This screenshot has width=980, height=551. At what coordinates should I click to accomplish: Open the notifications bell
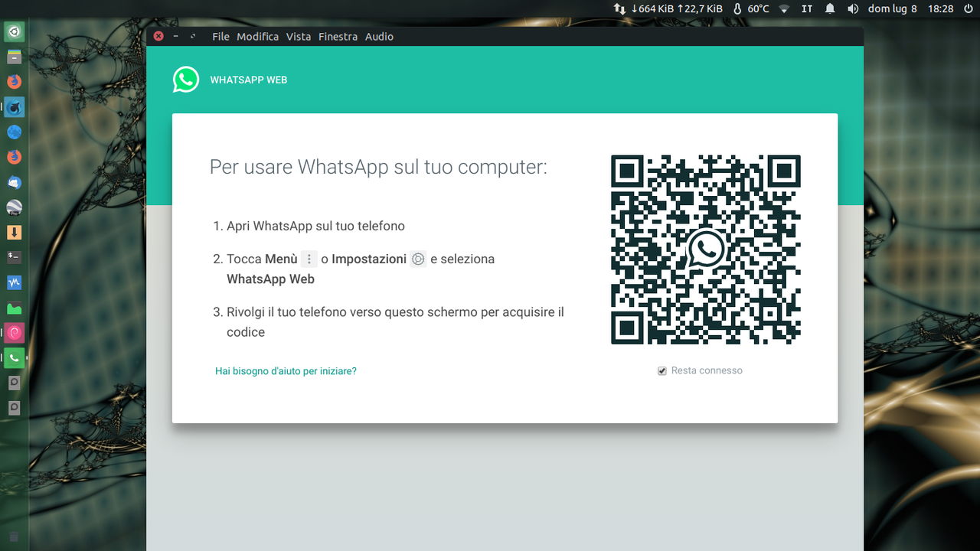click(830, 8)
